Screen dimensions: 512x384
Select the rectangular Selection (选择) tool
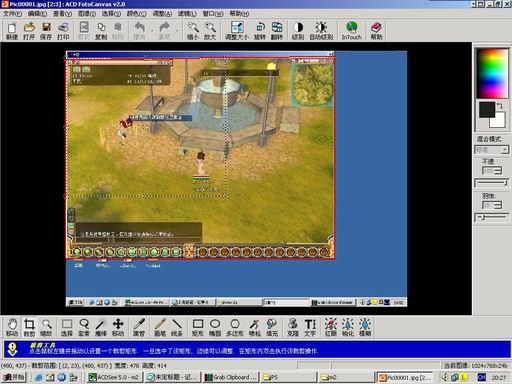pyautogui.click(x=67, y=327)
